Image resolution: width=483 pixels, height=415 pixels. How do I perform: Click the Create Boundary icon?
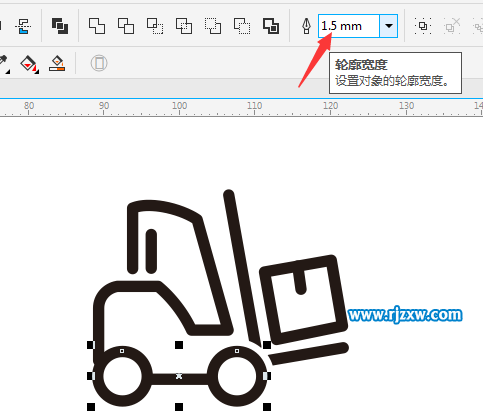[271, 26]
